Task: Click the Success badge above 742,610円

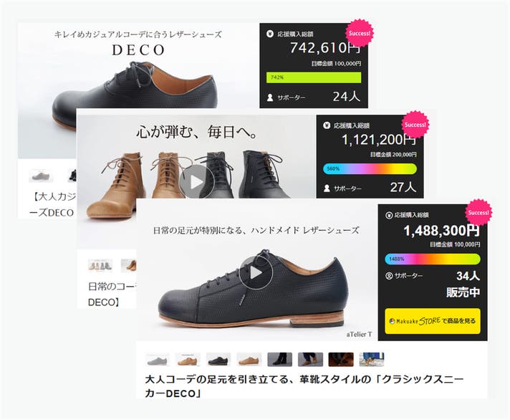Action: tap(359, 33)
